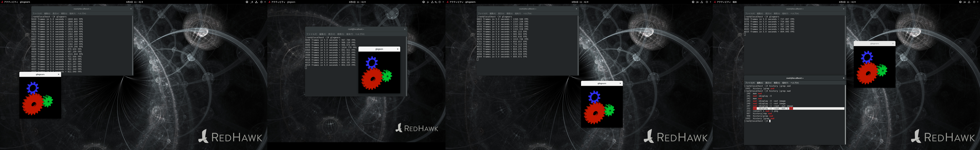The image size is (980, 150).
Task: Open 表示(V) menu in the 1360.588 FPS terminal
Action: pyautogui.click(x=501, y=13)
